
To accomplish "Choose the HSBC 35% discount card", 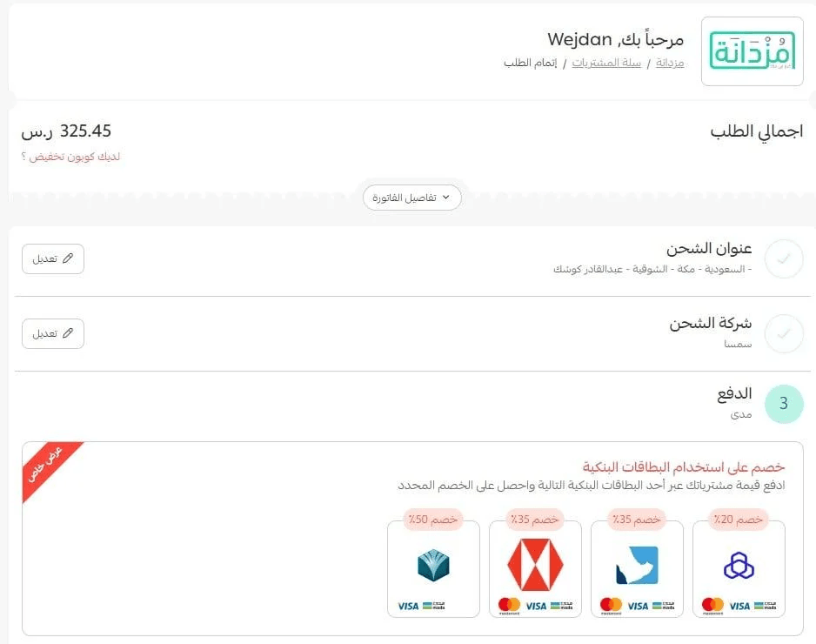I will coord(535,569).
